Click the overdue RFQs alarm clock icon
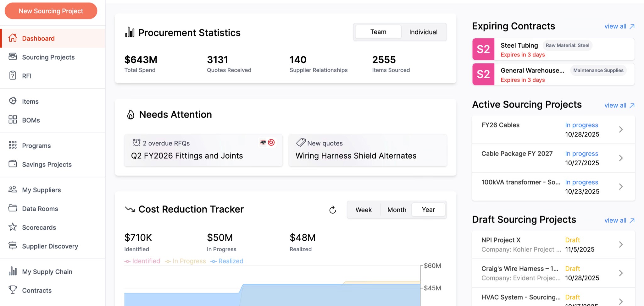This screenshot has width=644, height=306. tap(136, 143)
